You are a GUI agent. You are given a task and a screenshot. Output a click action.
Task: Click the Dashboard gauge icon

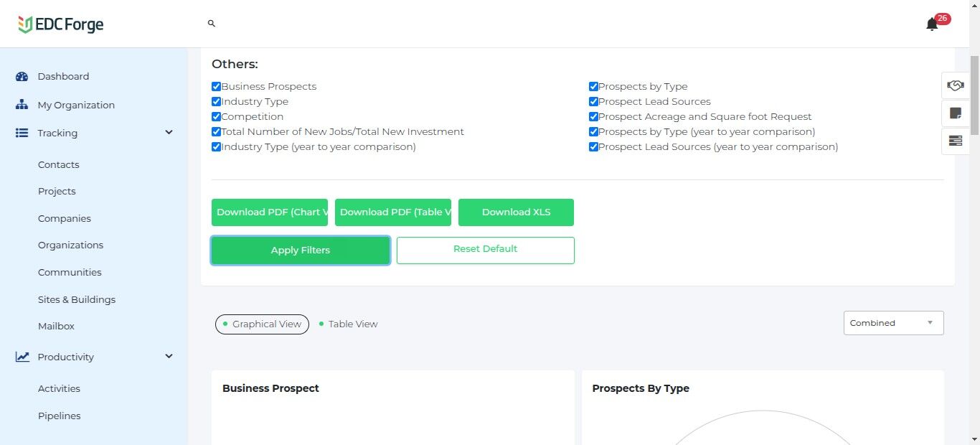coord(22,77)
